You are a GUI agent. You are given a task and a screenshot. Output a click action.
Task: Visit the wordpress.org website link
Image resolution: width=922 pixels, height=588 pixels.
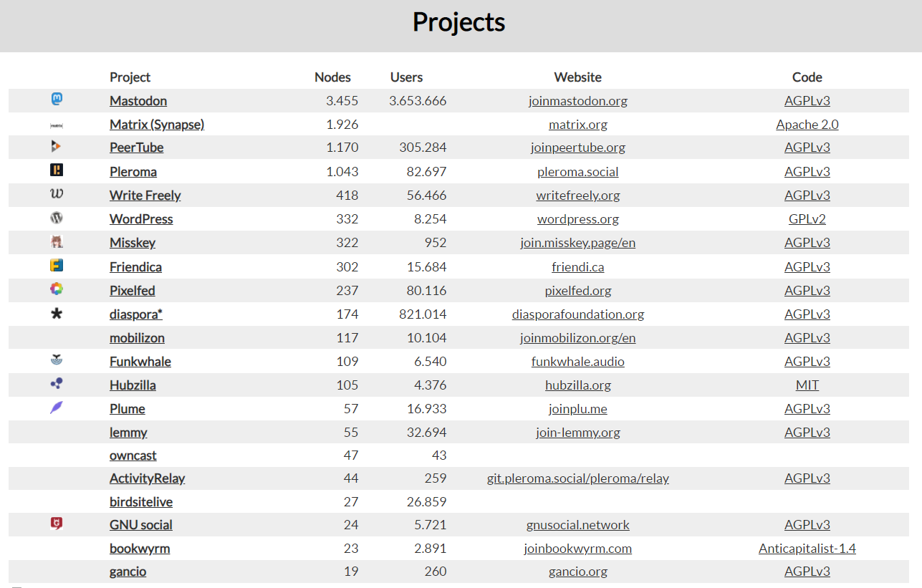(578, 219)
